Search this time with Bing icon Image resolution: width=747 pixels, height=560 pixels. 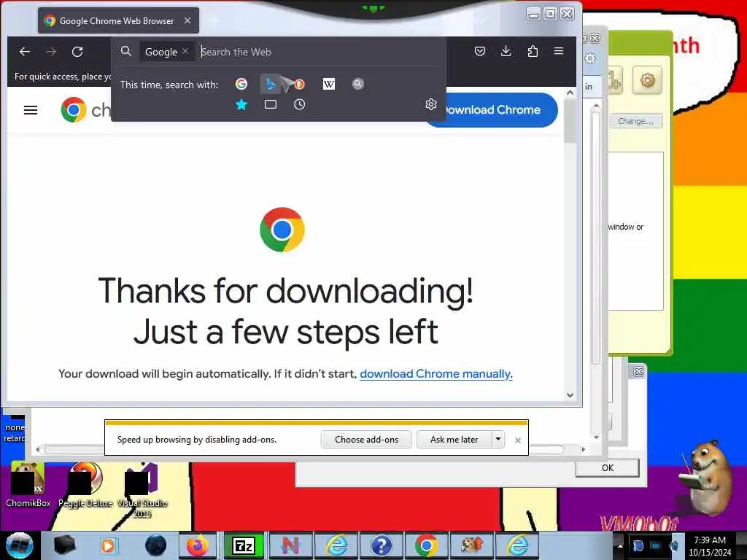click(270, 85)
